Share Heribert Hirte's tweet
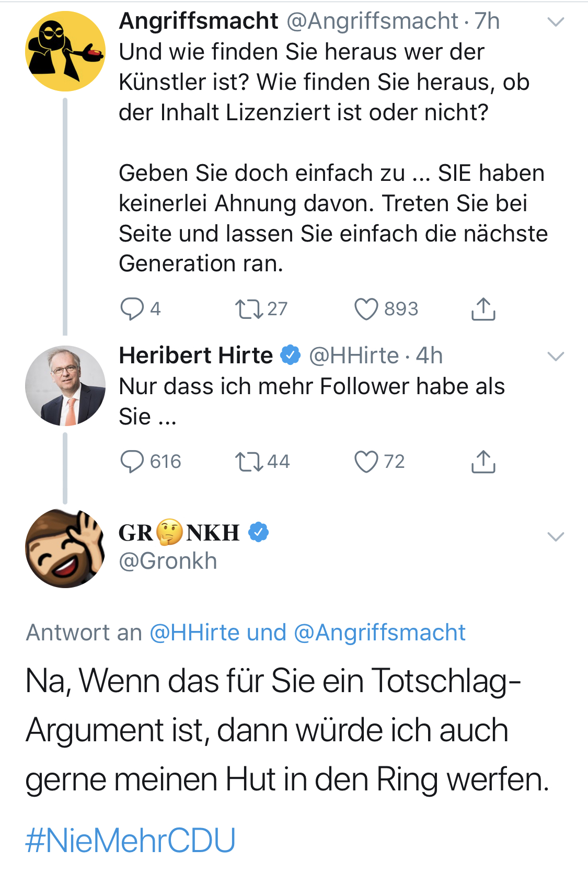 coord(483,462)
